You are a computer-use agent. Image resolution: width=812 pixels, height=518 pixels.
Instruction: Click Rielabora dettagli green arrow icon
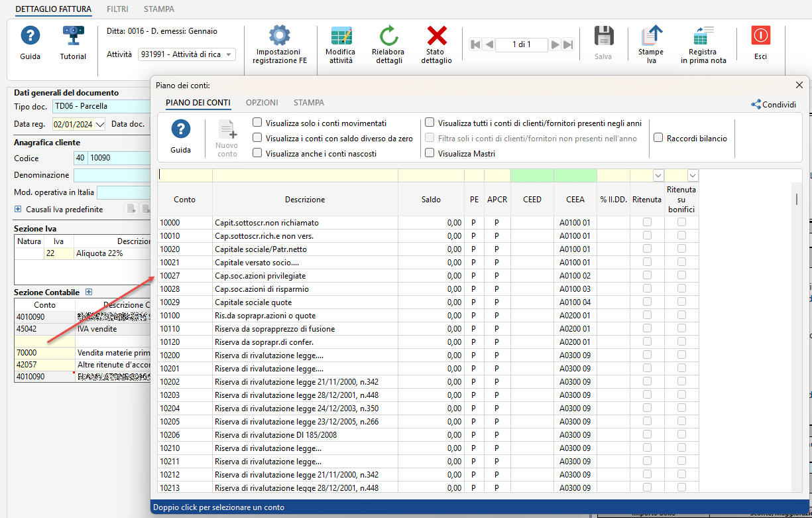coord(388,36)
